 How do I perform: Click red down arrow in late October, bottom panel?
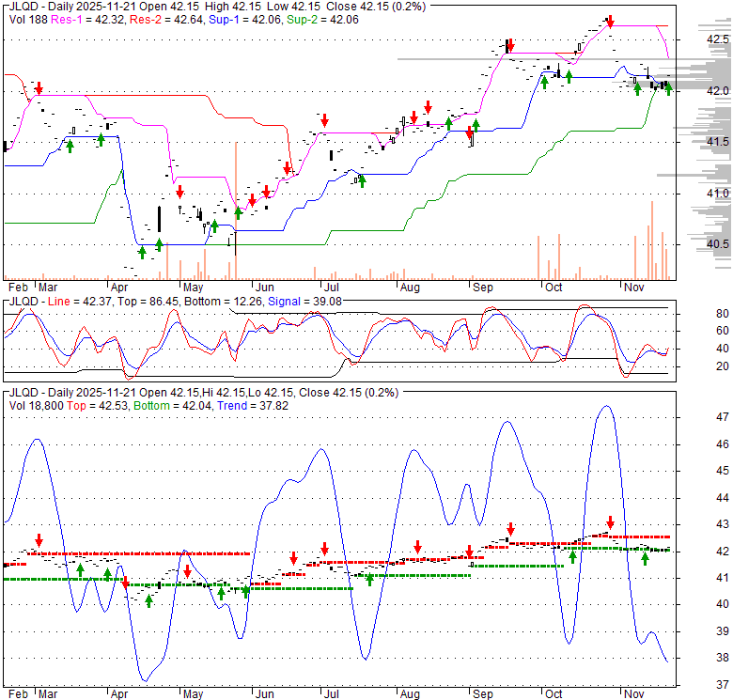pyautogui.click(x=610, y=521)
